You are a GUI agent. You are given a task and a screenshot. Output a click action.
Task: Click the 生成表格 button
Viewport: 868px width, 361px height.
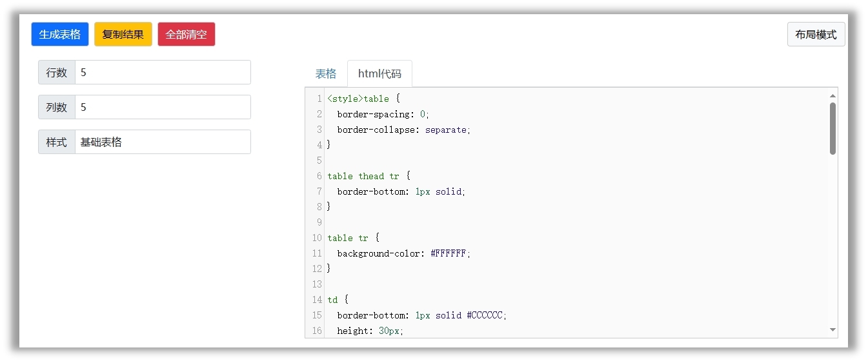click(x=60, y=34)
